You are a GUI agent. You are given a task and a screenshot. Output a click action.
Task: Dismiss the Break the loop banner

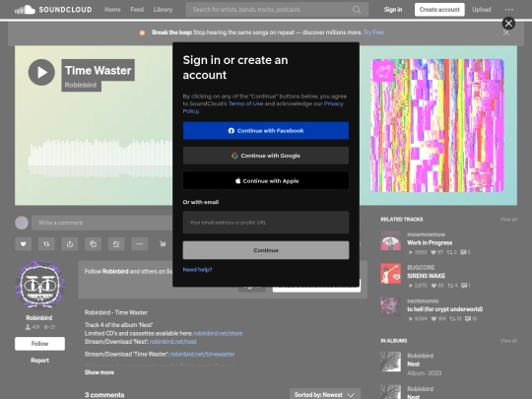[505, 33]
